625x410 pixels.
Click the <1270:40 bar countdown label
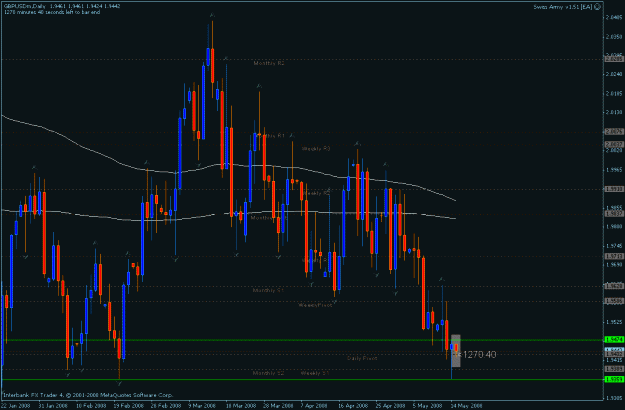coord(476,354)
